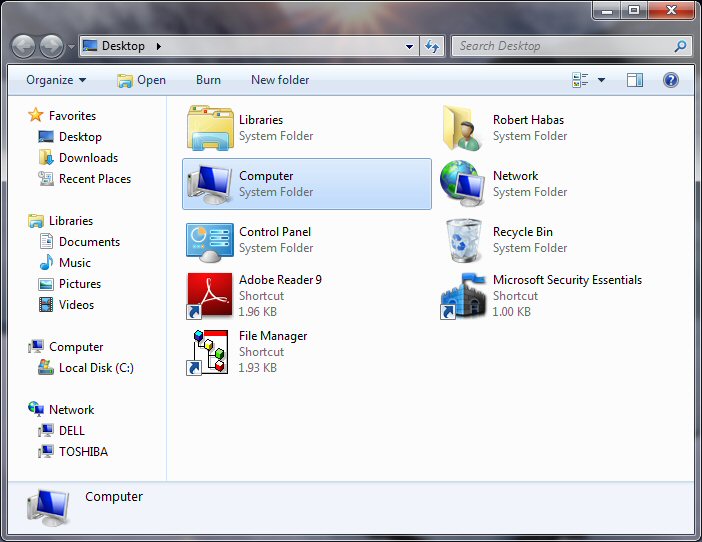
Task: Select the Control Panel icon
Action: coord(209,240)
